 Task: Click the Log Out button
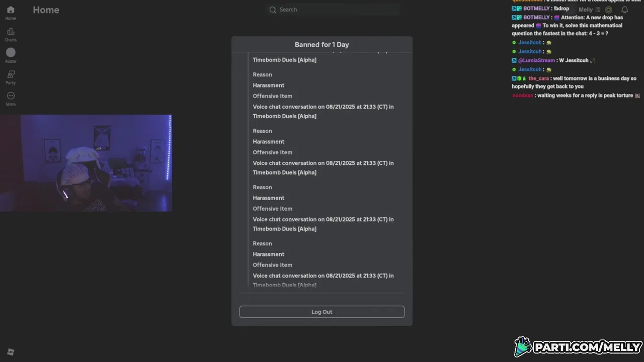coord(322,312)
